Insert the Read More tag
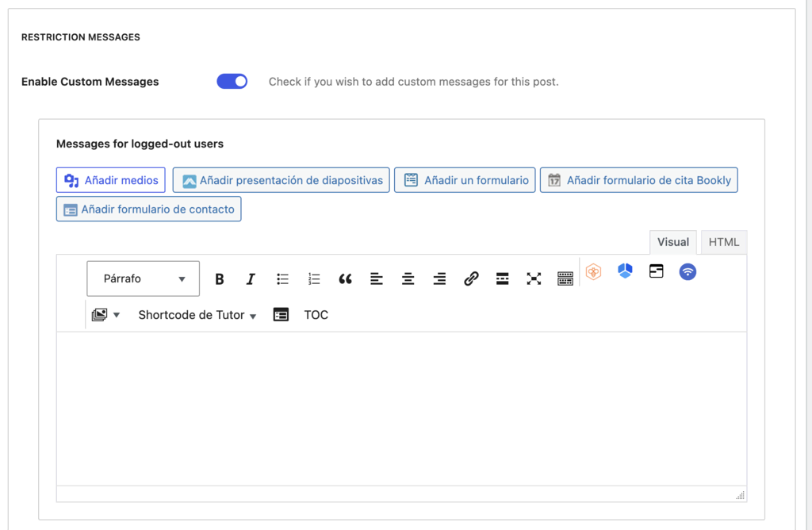Image resolution: width=812 pixels, height=530 pixels. (502, 278)
